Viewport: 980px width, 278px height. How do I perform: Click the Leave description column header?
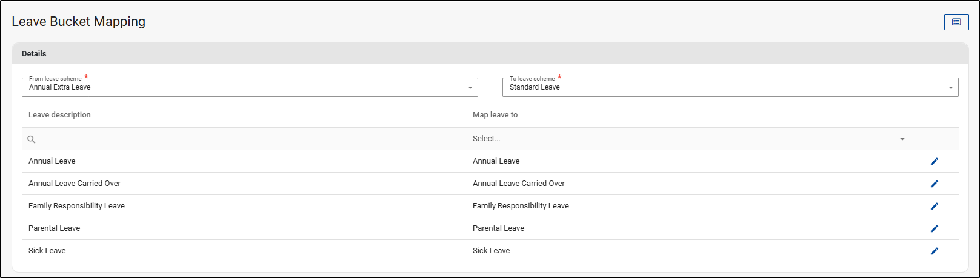click(x=59, y=115)
